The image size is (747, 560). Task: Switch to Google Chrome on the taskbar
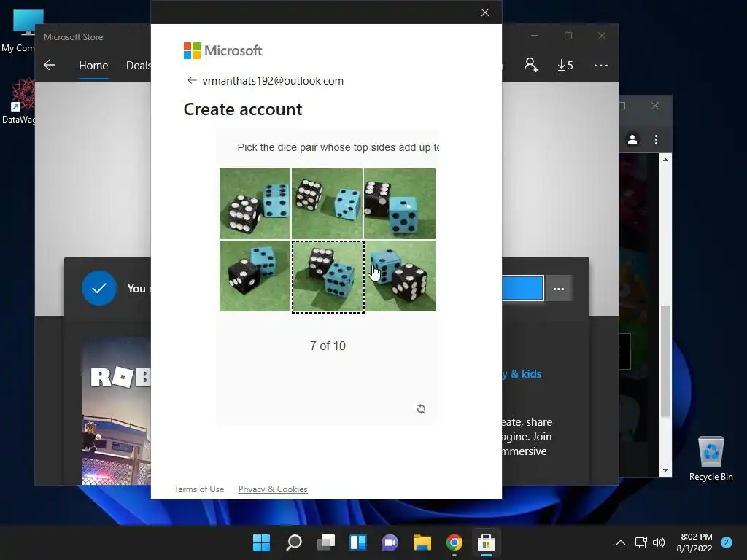click(x=454, y=542)
